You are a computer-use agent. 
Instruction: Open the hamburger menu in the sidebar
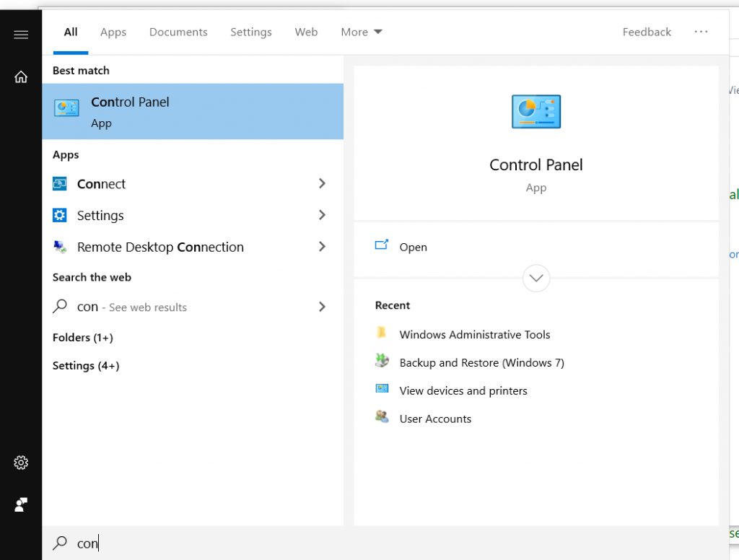tap(21, 35)
